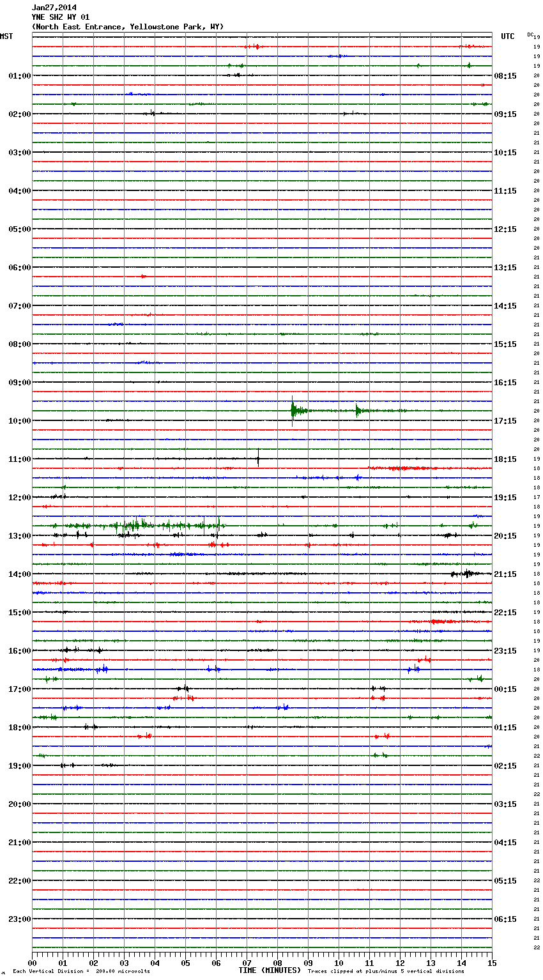Select the 12:00 MST hour label

pyautogui.click(x=20, y=498)
